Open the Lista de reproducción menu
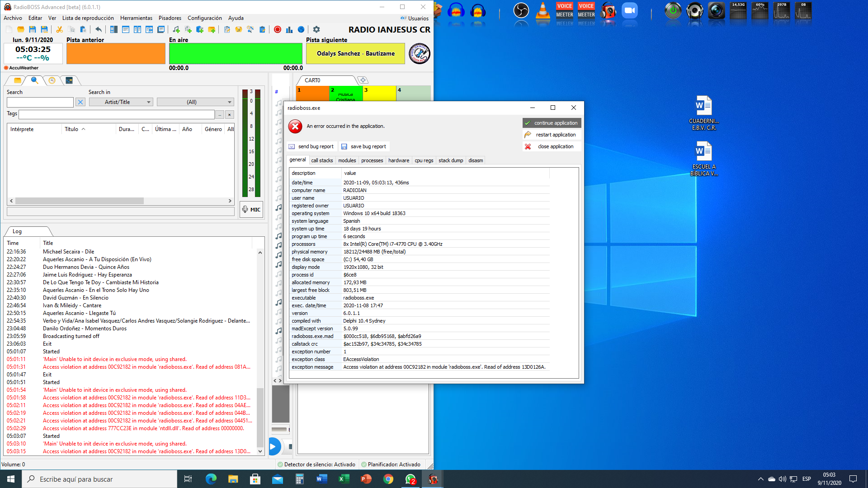Image resolution: width=868 pixels, height=488 pixels. click(x=88, y=18)
